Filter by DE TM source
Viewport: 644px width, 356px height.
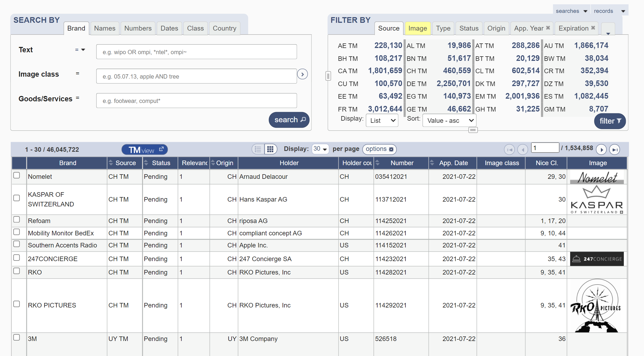[x=439, y=84]
